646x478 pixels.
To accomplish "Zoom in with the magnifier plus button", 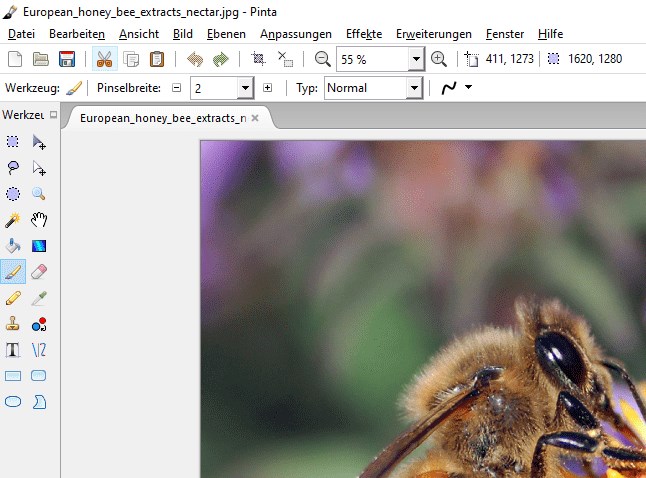I will pyautogui.click(x=439, y=59).
